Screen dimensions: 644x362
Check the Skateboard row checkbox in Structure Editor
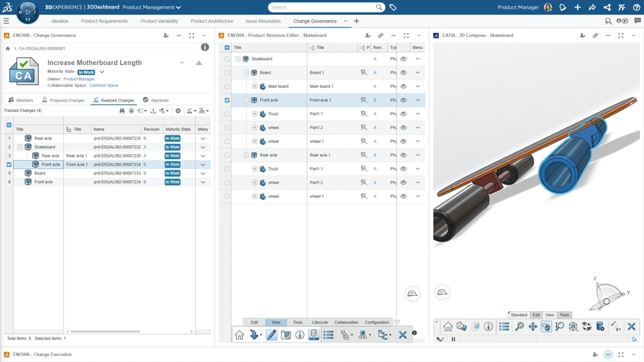point(227,59)
